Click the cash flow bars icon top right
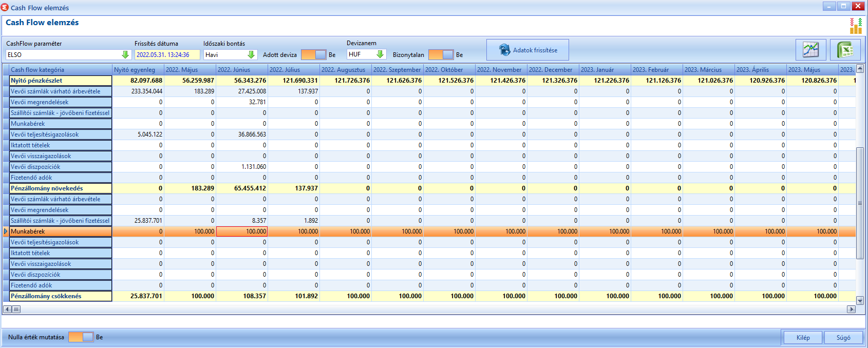Screen dimensions: 868x348 (x=856, y=26)
